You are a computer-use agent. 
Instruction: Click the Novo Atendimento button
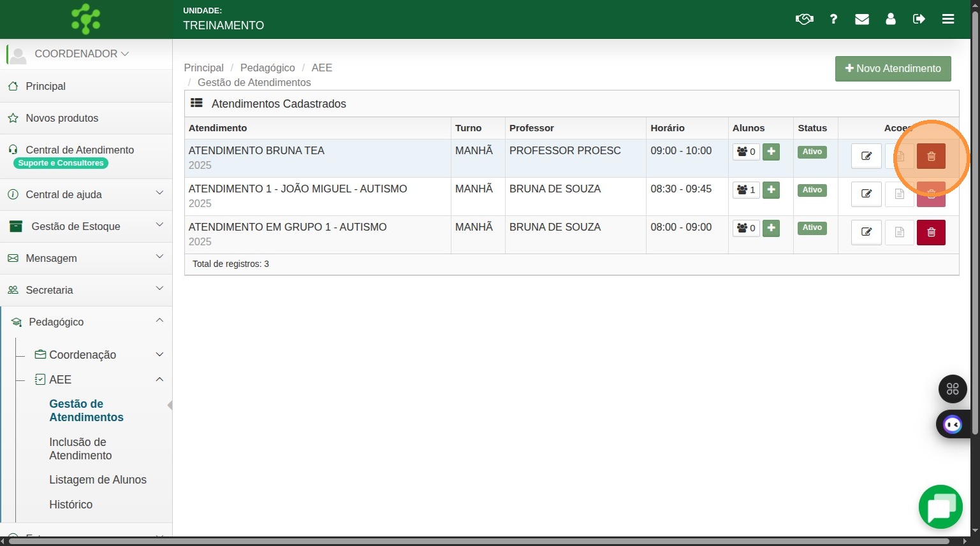[x=893, y=69]
